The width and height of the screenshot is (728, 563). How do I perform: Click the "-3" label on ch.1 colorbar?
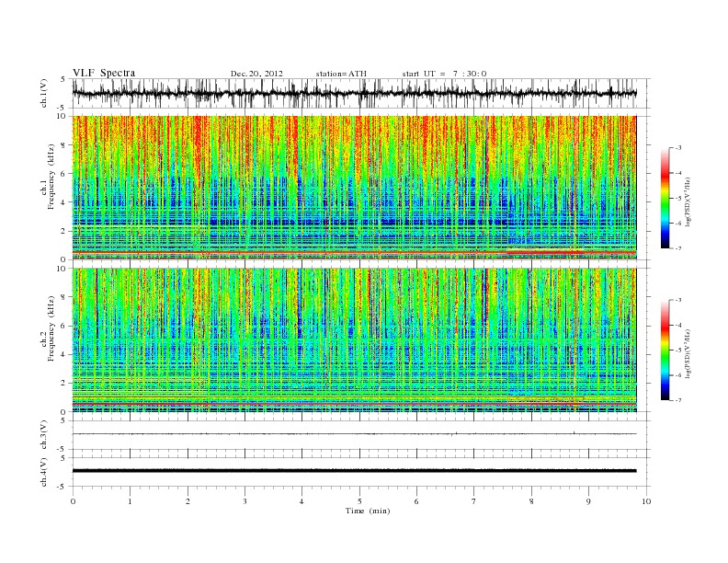tap(678, 148)
